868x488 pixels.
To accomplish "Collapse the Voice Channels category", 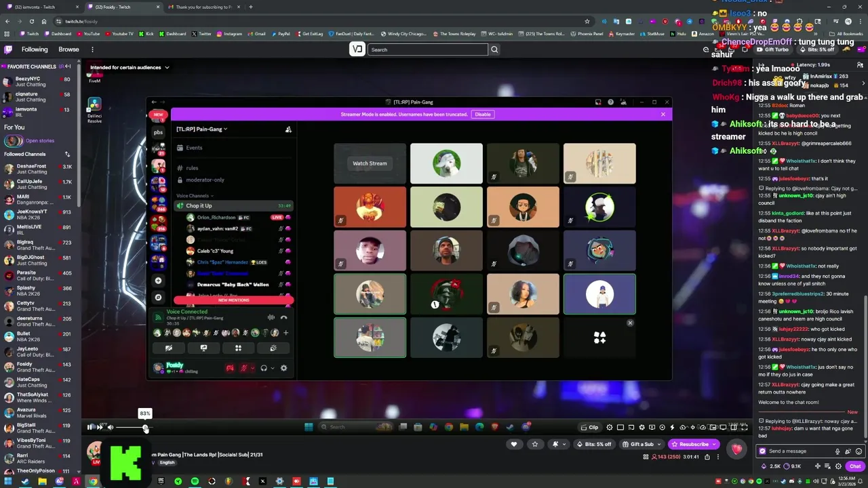I will pos(195,196).
